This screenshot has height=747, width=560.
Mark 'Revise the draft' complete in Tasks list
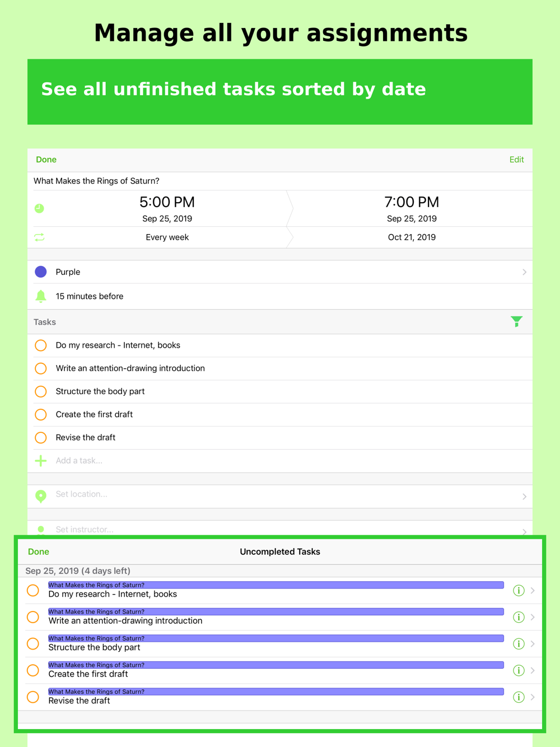click(x=41, y=437)
